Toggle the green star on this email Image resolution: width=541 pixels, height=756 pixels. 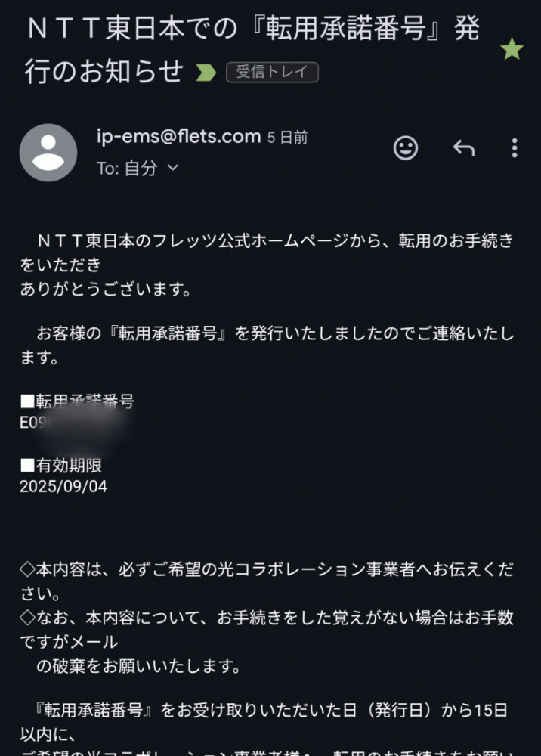click(512, 50)
